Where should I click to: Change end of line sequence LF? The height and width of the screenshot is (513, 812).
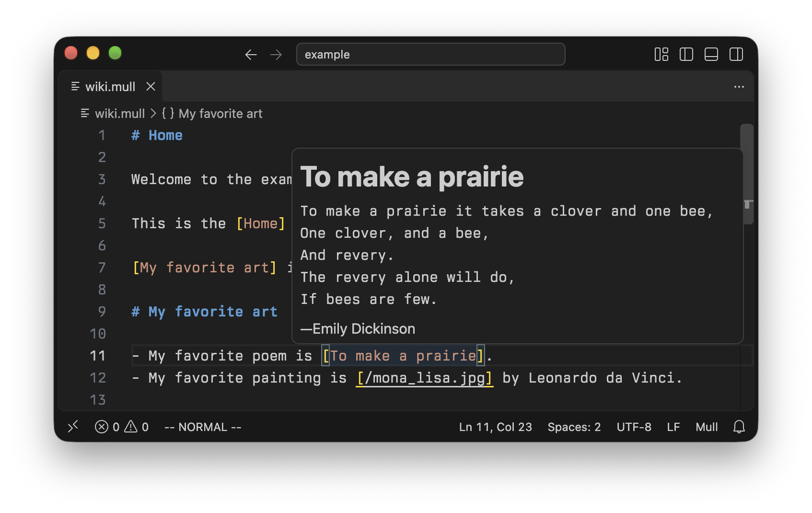(x=673, y=427)
